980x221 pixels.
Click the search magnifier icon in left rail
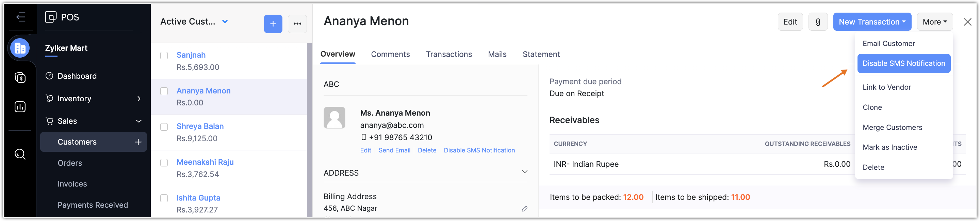(x=20, y=154)
